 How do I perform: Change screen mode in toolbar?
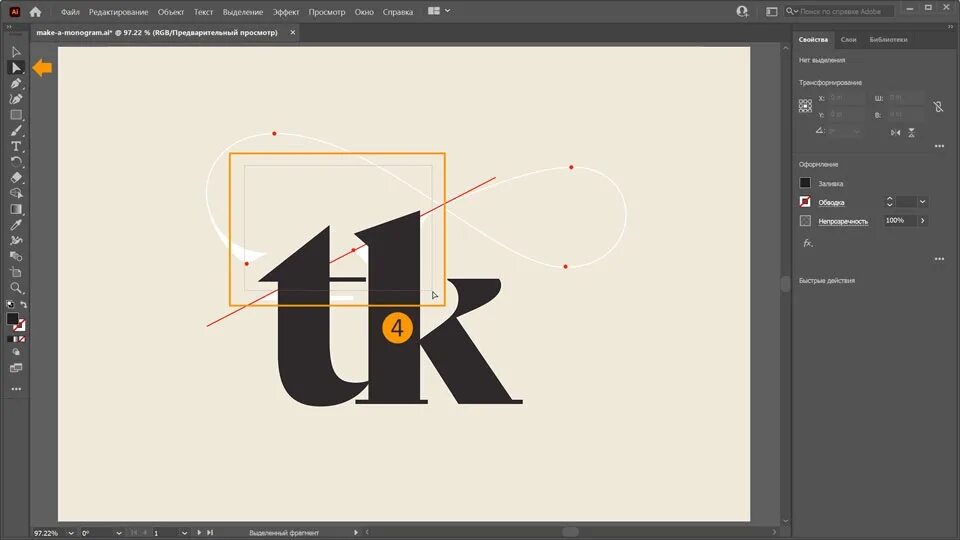pyautogui.click(x=16, y=368)
